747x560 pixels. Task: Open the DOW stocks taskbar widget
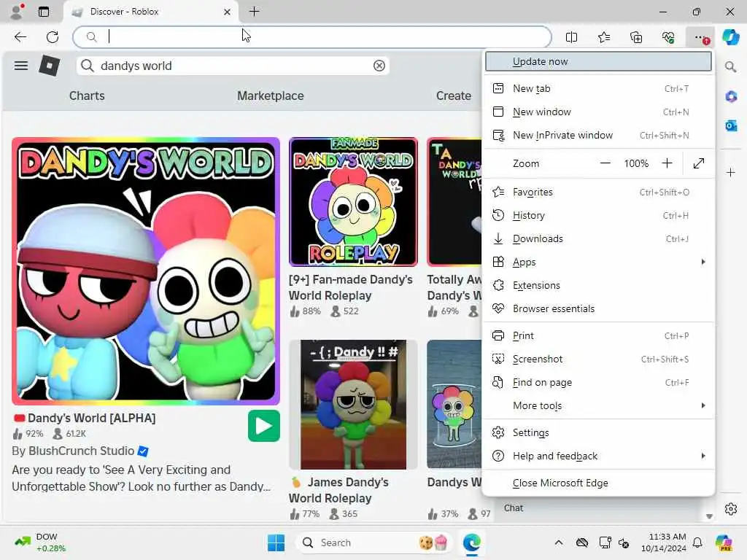tap(40, 542)
